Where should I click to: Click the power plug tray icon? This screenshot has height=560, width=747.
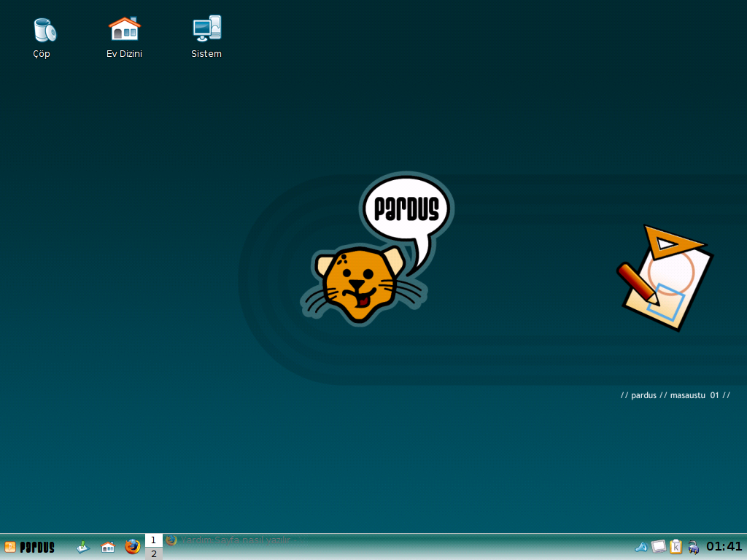(693, 547)
